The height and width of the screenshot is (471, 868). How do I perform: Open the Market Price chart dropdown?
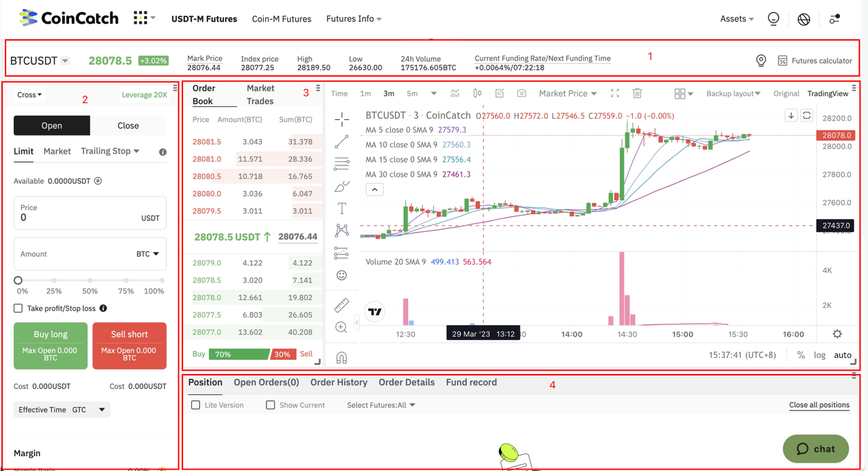[568, 94]
